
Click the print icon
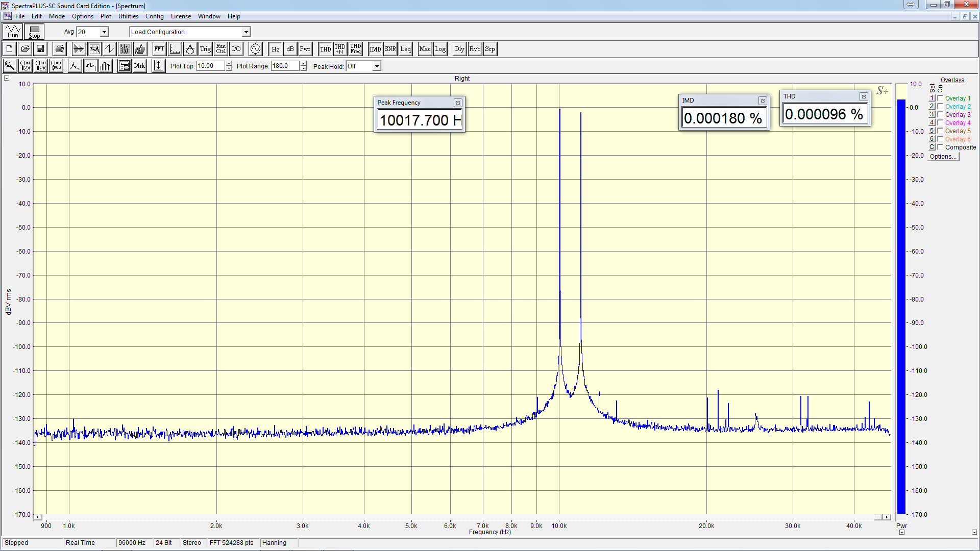coord(60,49)
